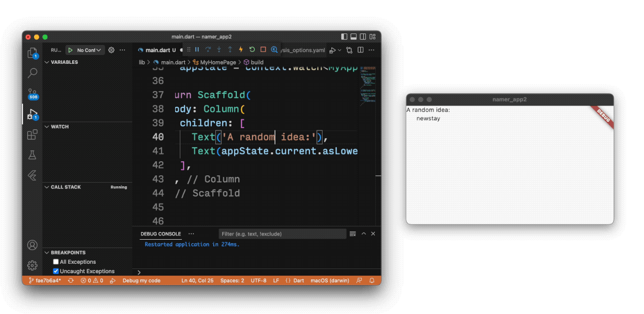
Task: Open the Source Control view with 508 badge
Action: 32,93
